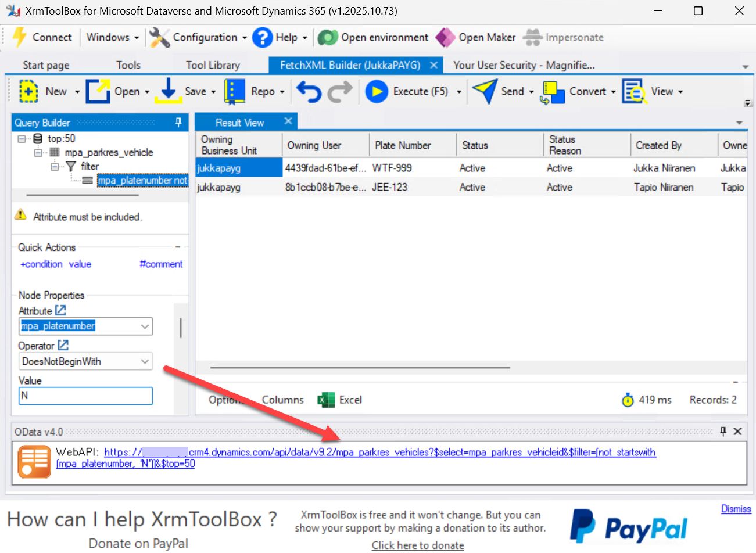Redo with the gray forward arrow
The height and width of the screenshot is (553, 756).
(340, 91)
